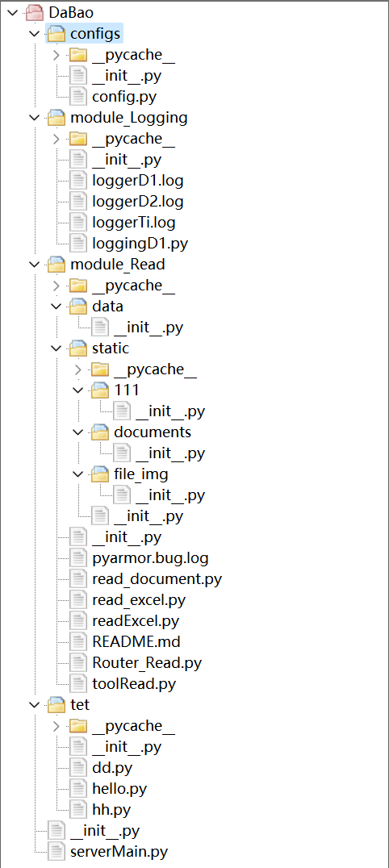Click the config.py file icon
Screen dimensions: 389x868
pyautogui.click(x=78, y=96)
